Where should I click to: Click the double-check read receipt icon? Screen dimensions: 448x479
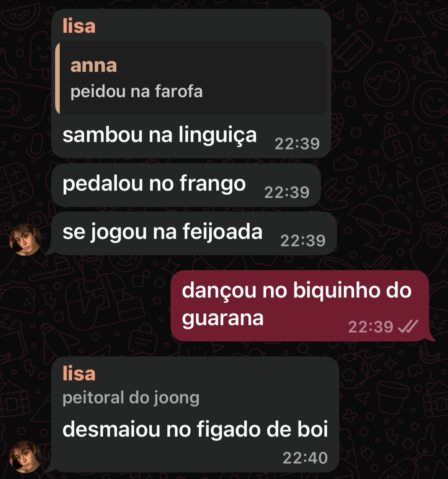click(x=408, y=326)
